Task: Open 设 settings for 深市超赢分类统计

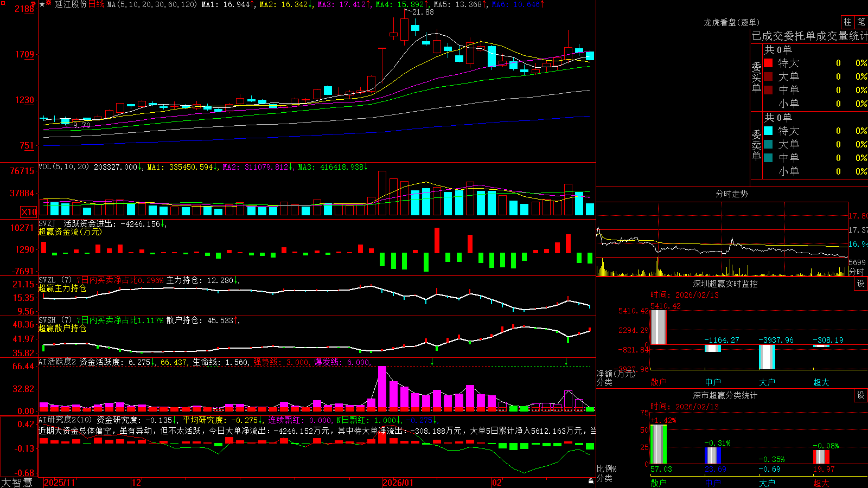Action: pyautogui.click(x=861, y=395)
